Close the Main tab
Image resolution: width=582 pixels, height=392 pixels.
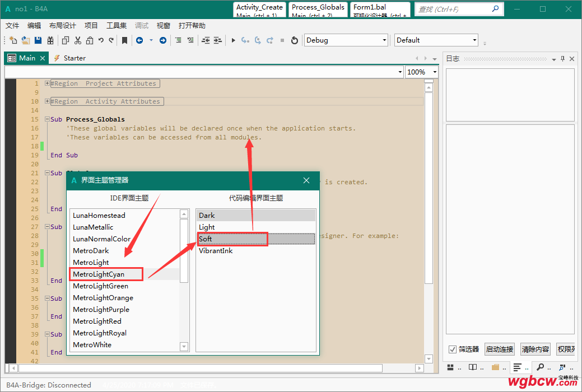click(43, 58)
